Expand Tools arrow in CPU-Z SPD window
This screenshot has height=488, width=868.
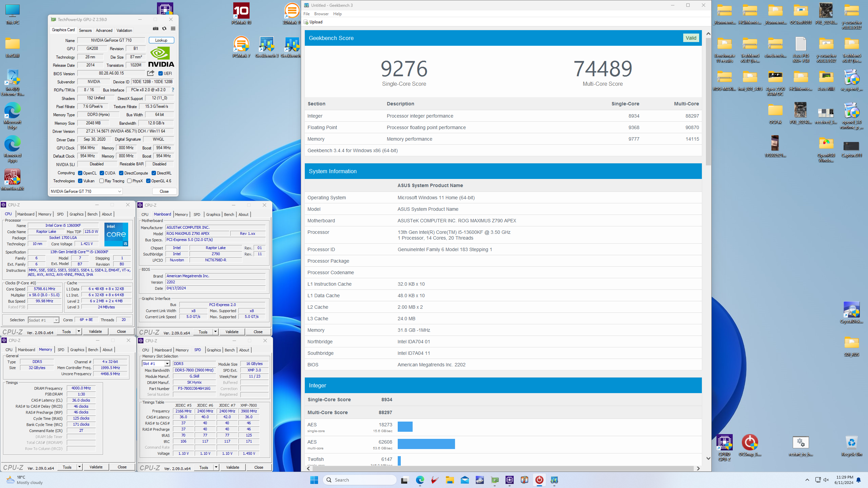pos(216,467)
